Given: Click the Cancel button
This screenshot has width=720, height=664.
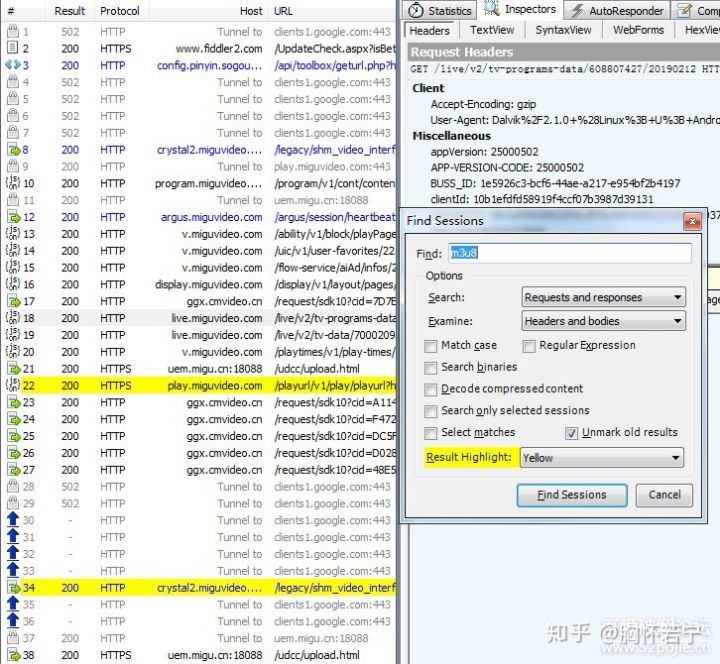Looking at the screenshot, I should point(664,495).
